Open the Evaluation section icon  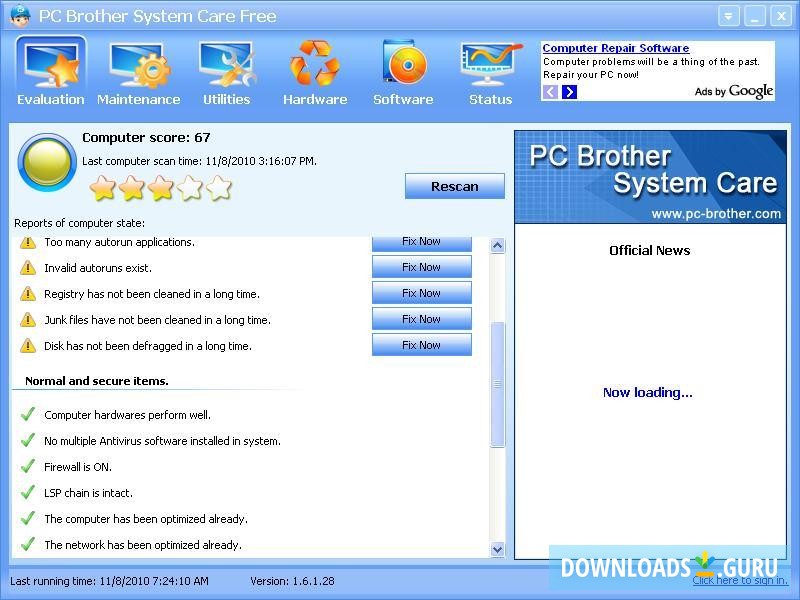51,65
